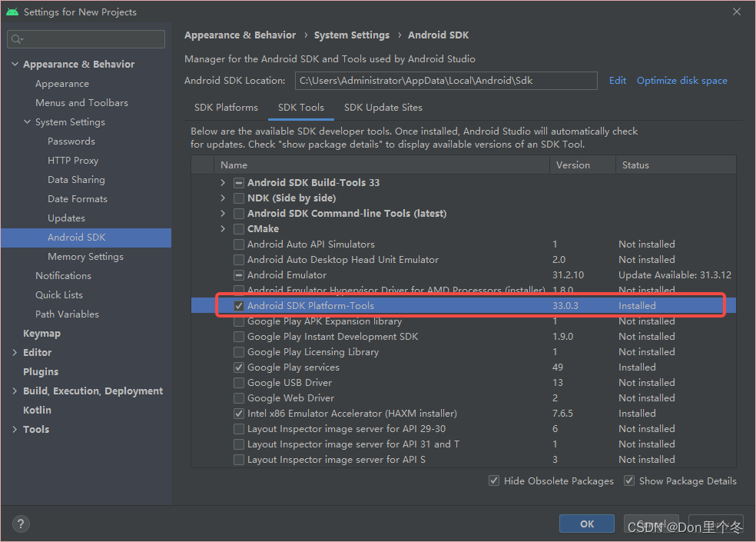Select the SDK Tools tab
756x542 pixels.
301,108
